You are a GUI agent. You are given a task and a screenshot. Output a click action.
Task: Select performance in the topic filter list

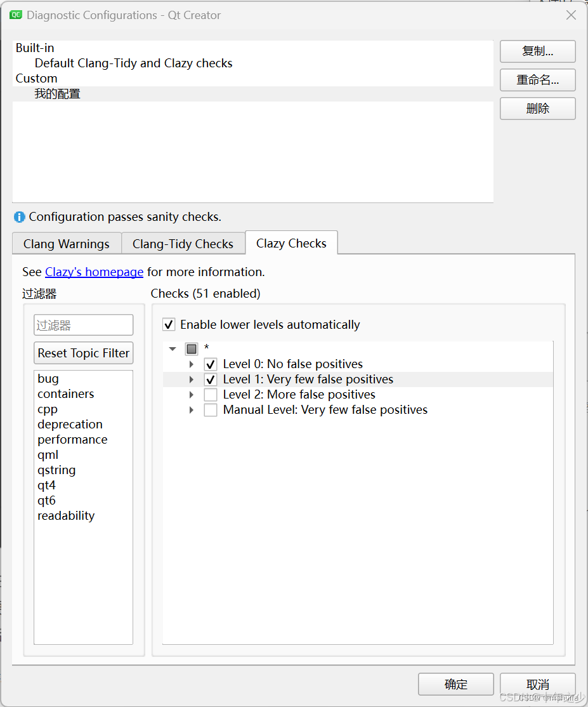[x=72, y=439]
